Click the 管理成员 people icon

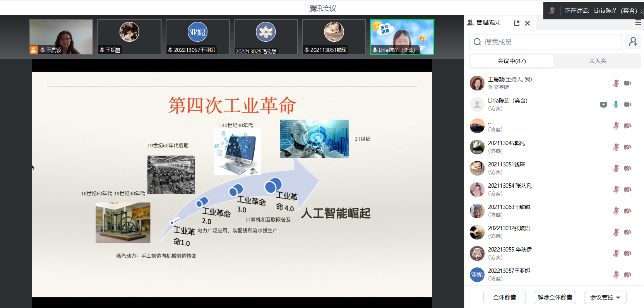tap(470, 23)
